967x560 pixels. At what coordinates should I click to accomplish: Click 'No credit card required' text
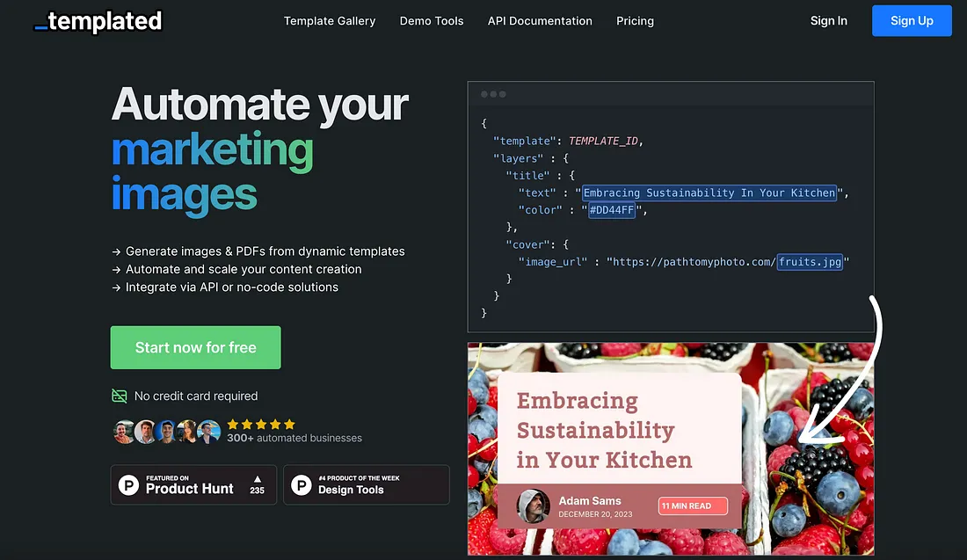pos(196,396)
